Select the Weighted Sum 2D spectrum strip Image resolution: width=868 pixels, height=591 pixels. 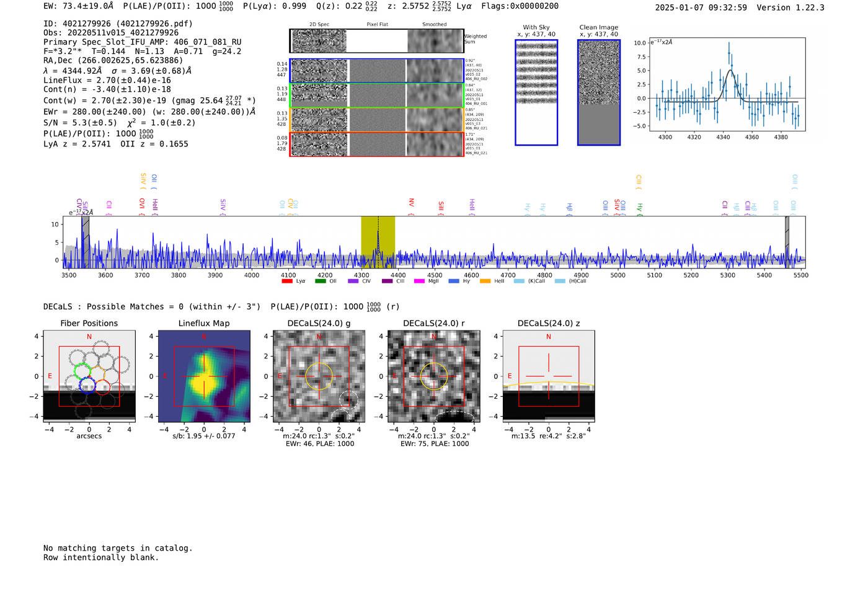click(377, 41)
